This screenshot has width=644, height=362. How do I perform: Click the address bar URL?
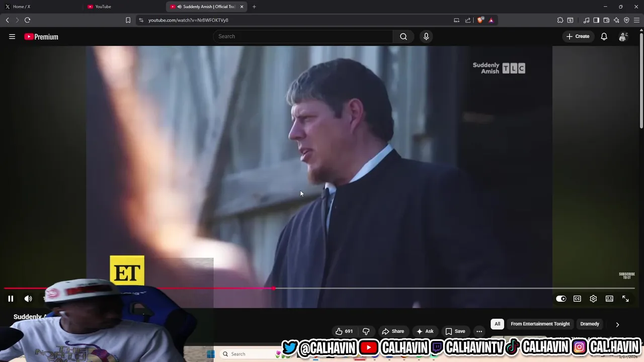[188, 20]
